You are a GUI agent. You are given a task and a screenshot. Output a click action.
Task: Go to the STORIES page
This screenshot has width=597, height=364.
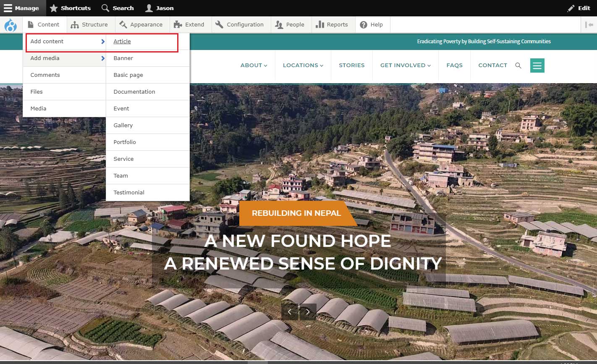click(352, 65)
